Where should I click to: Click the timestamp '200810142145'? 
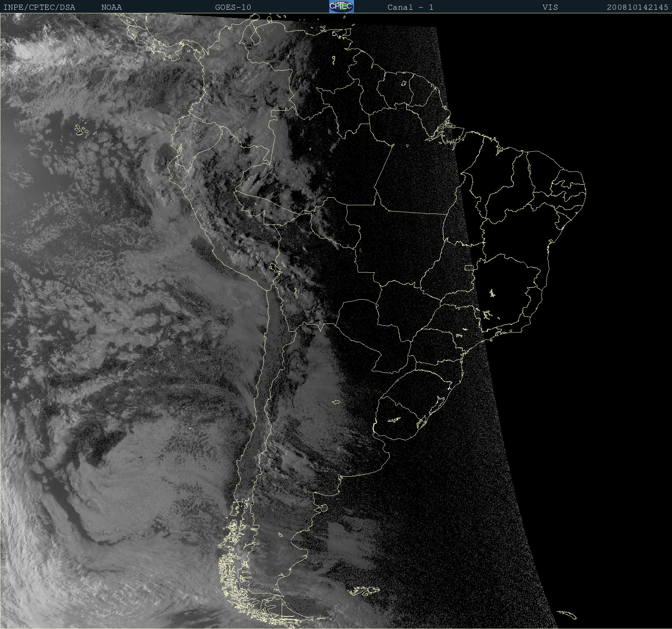[x=638, y=7]
